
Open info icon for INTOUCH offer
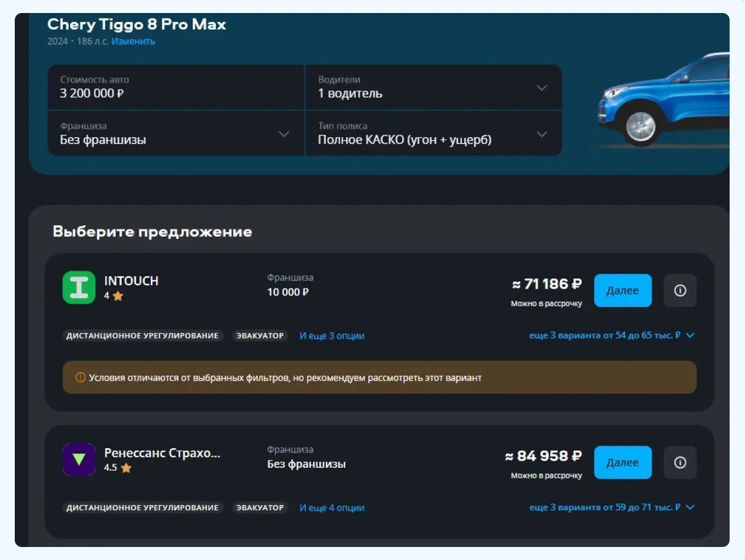point(680,291)
